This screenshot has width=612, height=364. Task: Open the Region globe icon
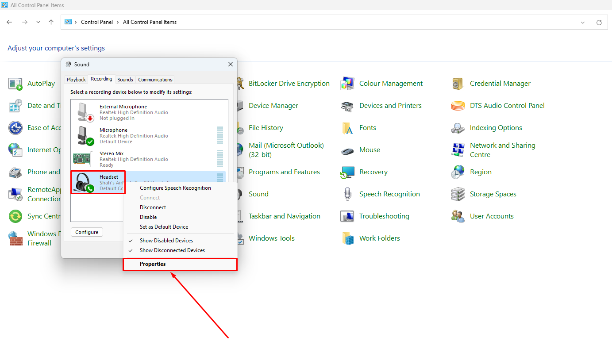pyautogui.click(x=458, y=172)
